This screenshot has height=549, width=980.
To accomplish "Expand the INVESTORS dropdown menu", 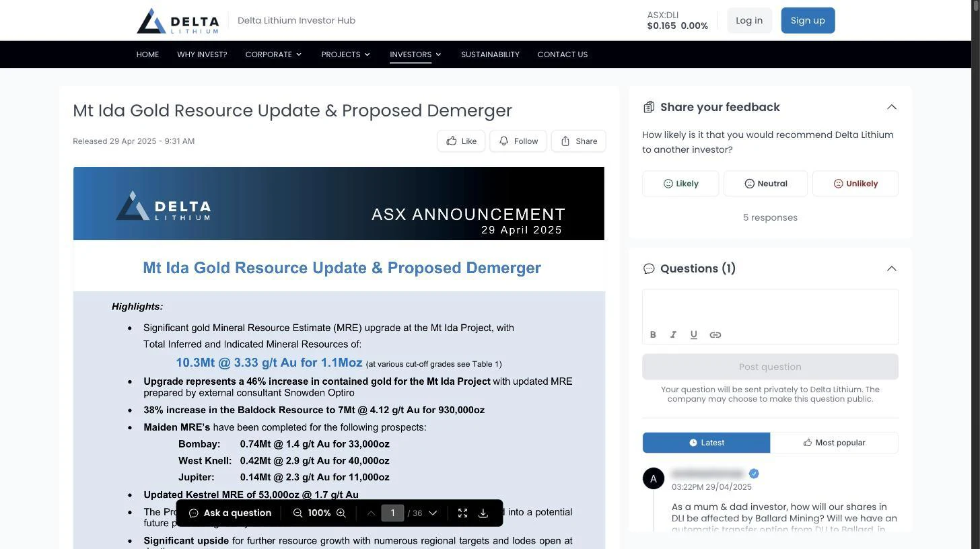I will [x=415, y=54].
